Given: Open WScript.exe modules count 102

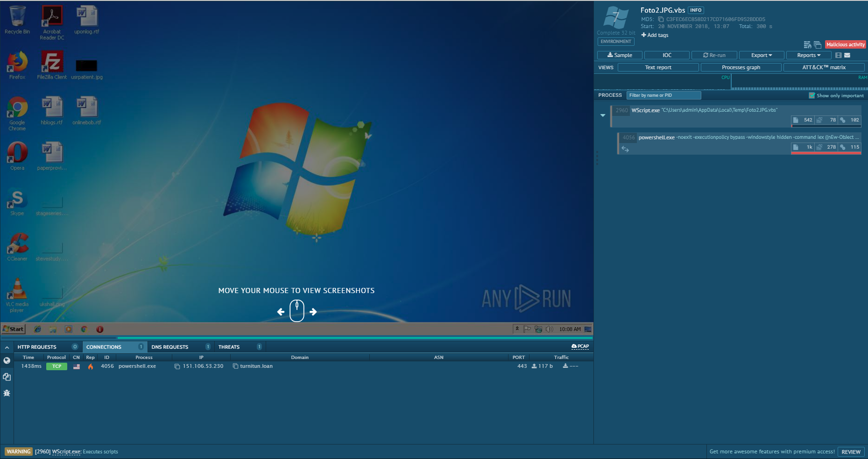Looking at the screenshot, I should pyautogui.click(x=850, y=120).
